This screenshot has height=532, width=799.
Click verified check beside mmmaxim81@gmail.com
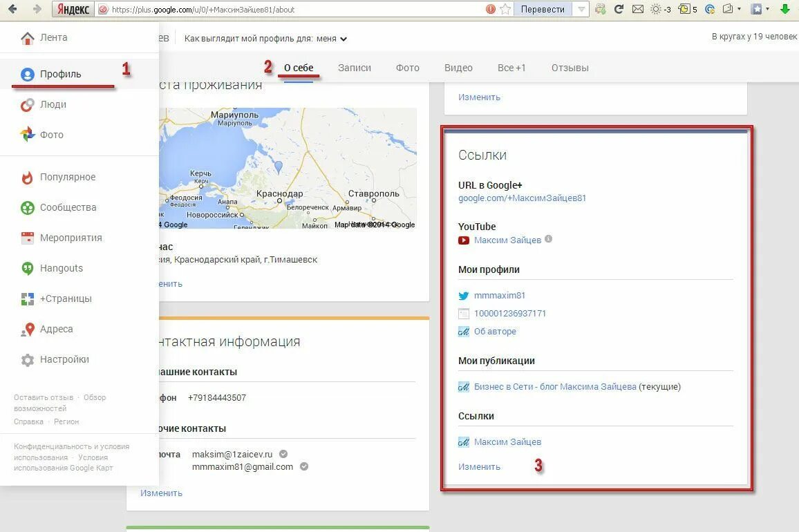[304, 466]
